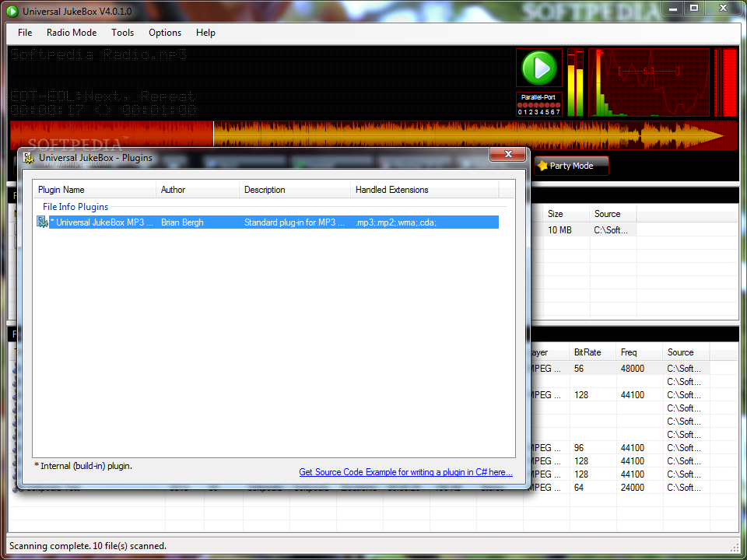Click the frequency value 48000

(x=632, y=369)
